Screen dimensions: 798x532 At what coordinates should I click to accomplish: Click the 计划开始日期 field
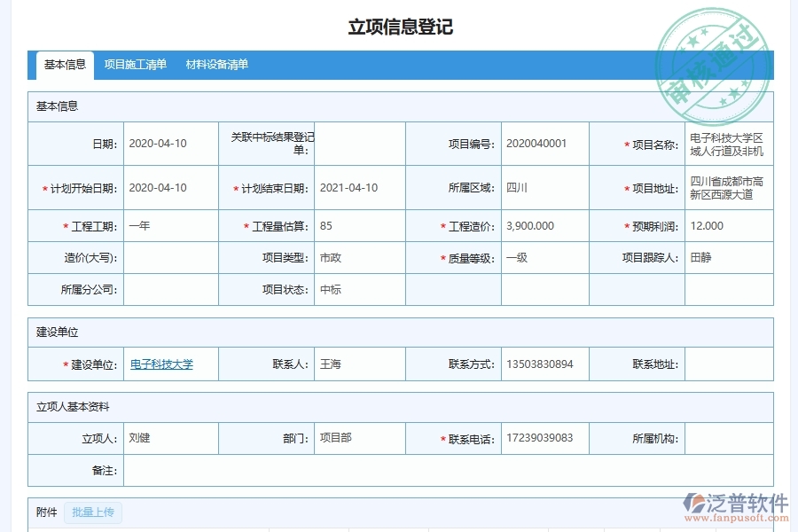pyautogui.click(x=168, y=187)
